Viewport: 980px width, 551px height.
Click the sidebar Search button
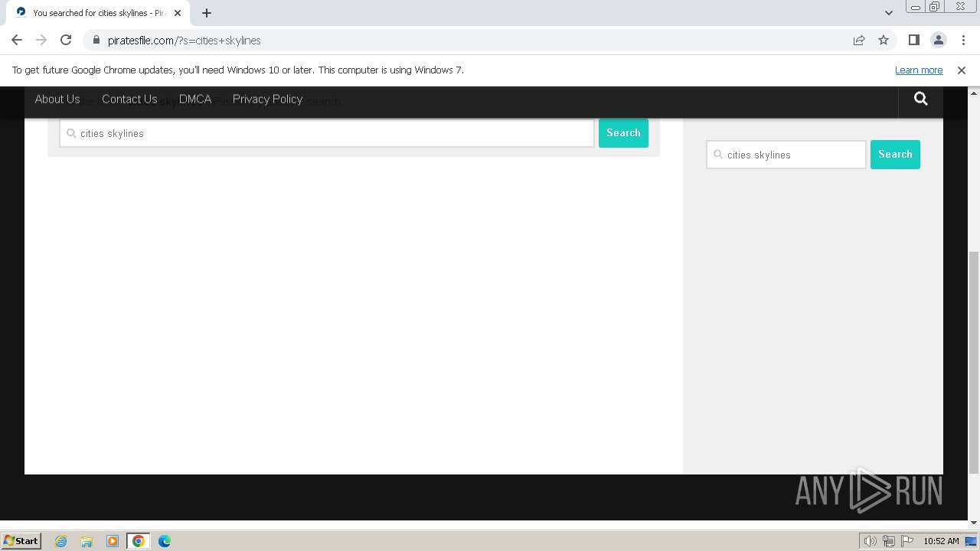click(x=895, y=155)
